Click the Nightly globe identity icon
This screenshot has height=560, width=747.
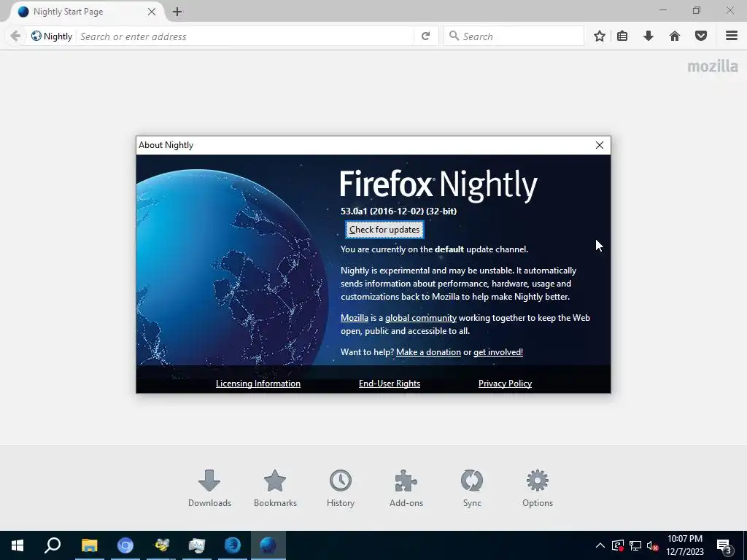click(36, 36)
